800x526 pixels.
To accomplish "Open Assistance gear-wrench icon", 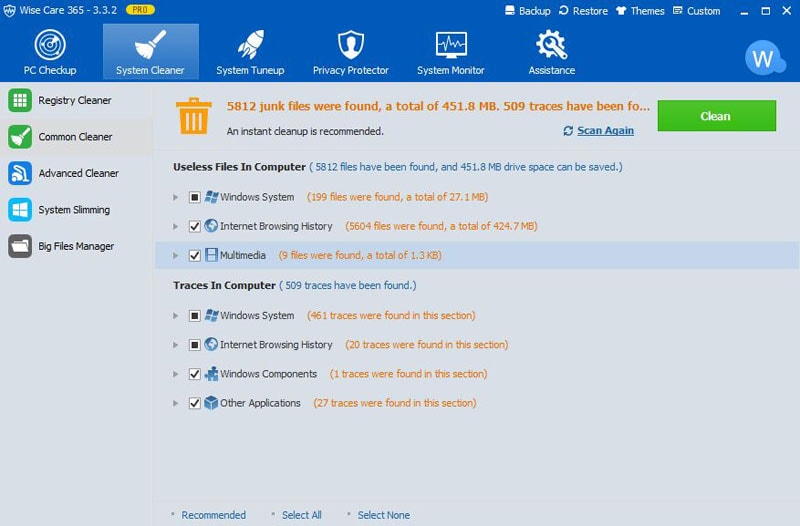I will (552, 45).
